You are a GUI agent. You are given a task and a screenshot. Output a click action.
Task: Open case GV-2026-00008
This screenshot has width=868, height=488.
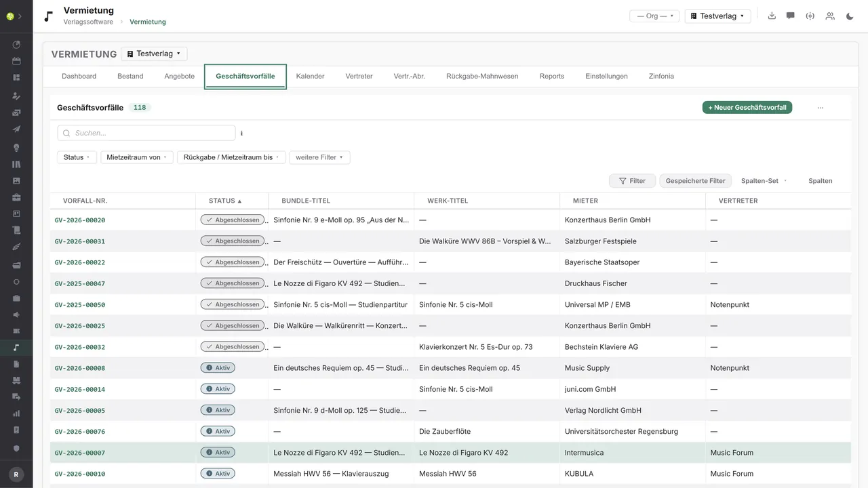pyautogui.click(x=80, y=368)
